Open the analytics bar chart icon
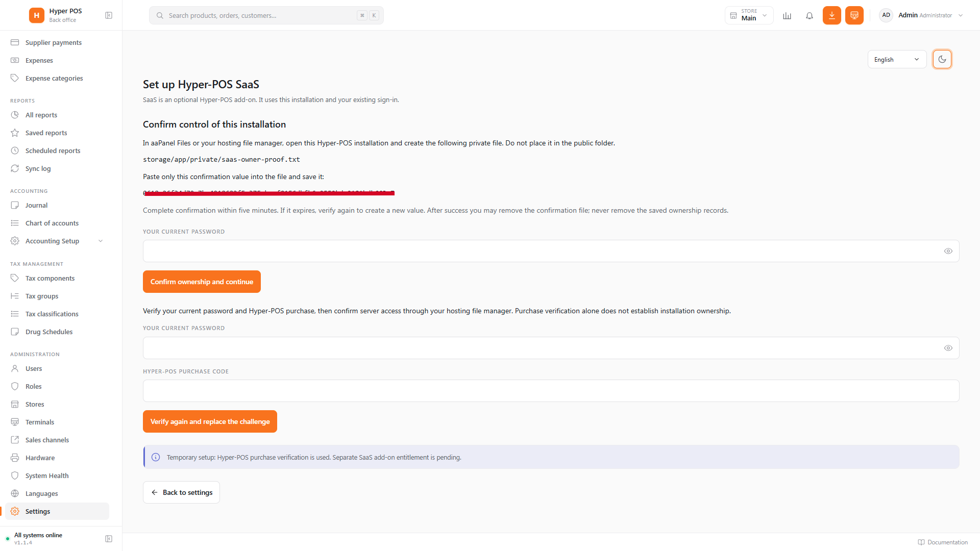This screenshot has height=551, width=980. 787,15
